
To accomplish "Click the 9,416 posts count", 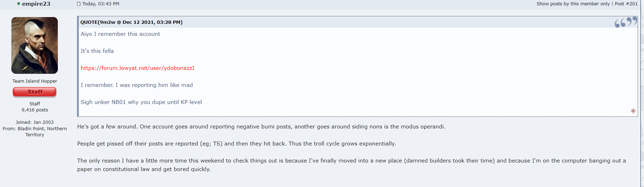I will 35,110.
